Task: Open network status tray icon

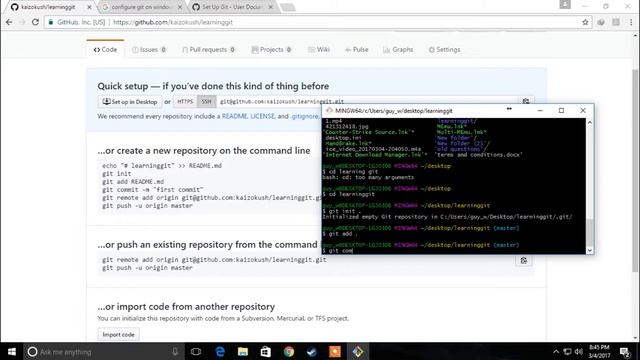Action: click(x=567, y=351)
